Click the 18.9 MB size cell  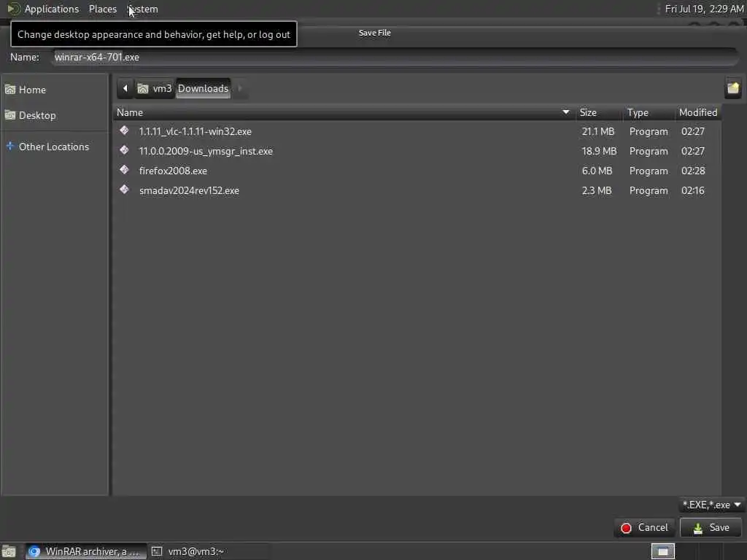click(x=599, y=151)
